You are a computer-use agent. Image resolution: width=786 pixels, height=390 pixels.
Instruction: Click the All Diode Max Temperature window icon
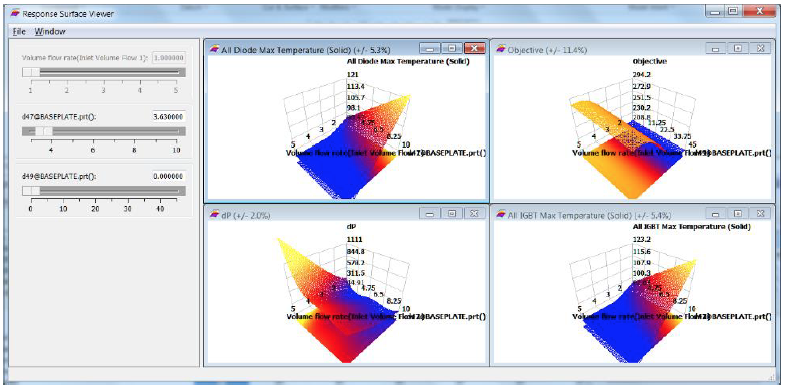point(214,49)
